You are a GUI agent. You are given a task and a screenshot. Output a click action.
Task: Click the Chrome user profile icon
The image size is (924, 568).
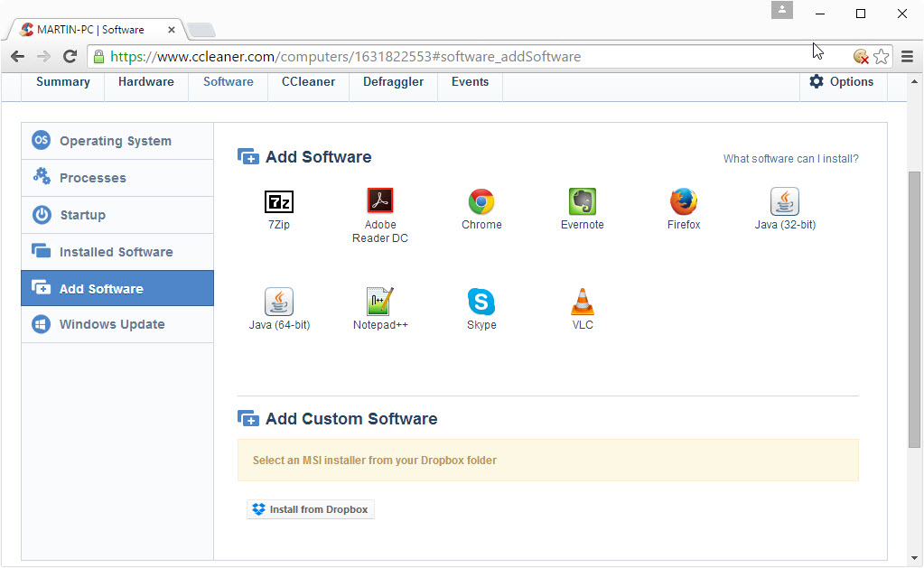tap(782, 10)
